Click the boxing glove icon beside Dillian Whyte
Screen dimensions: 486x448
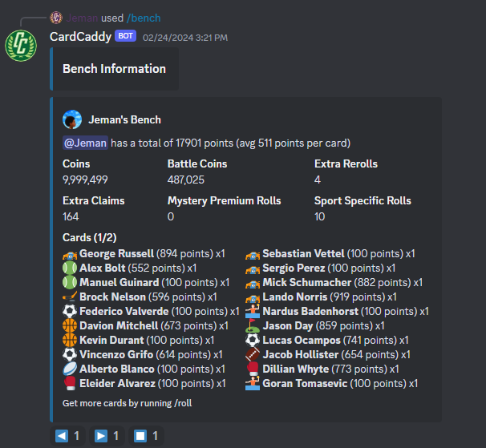(253, 369)
